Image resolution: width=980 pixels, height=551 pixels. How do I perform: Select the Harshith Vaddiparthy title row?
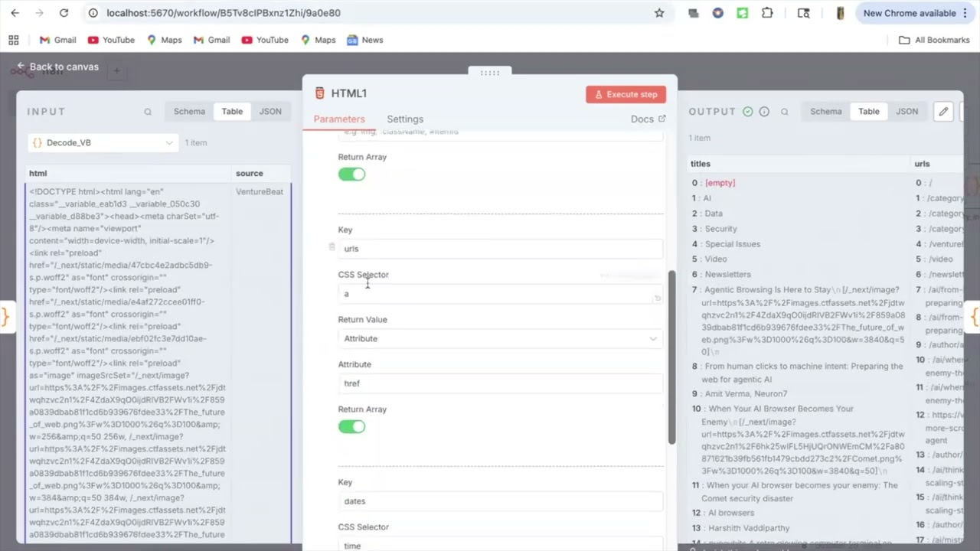pyautogui.click(x=749, y=528)
